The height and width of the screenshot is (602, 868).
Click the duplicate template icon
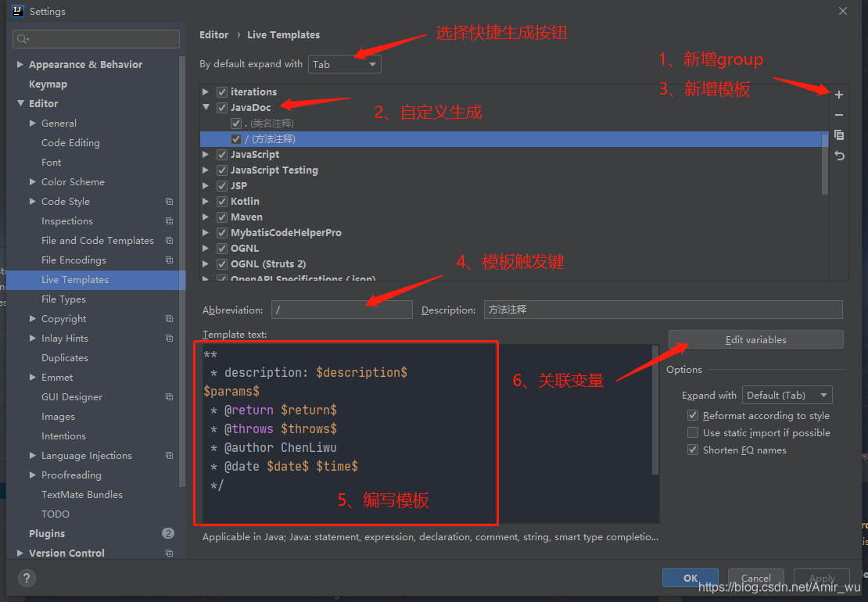(x=838, y=135)
